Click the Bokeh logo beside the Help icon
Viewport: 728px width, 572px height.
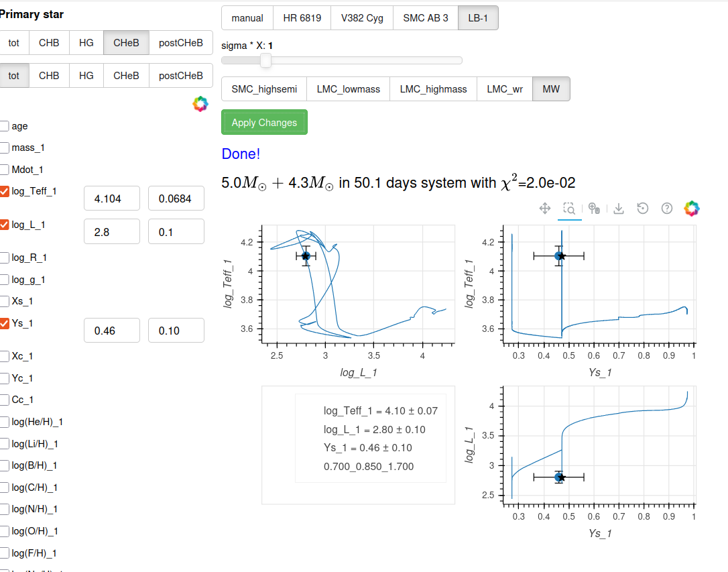click(691, 209)
